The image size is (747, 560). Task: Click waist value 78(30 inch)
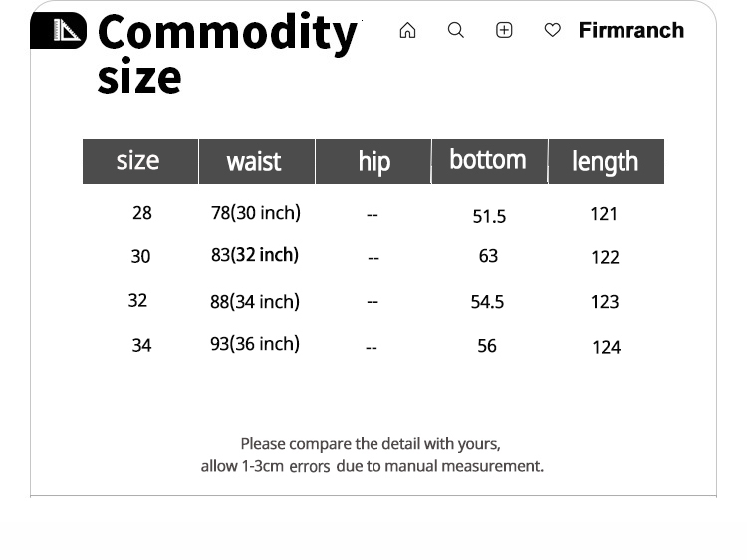tap(255, 213)
